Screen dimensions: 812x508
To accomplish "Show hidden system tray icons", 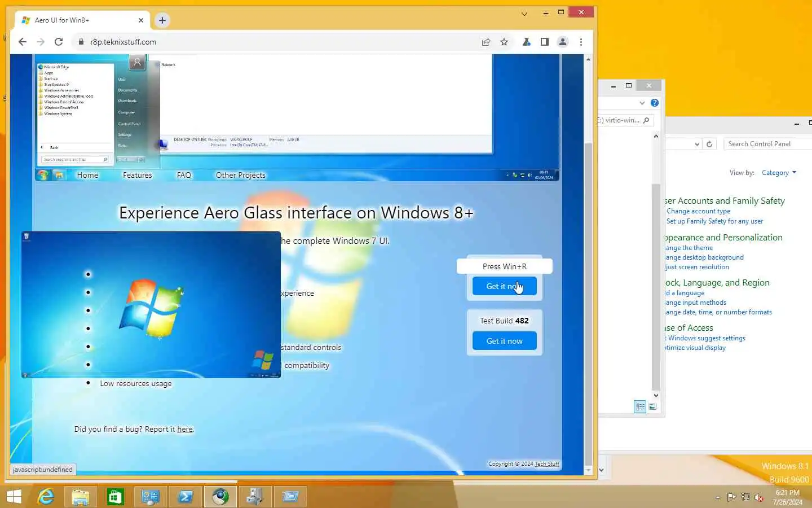I will pos(718,498).
